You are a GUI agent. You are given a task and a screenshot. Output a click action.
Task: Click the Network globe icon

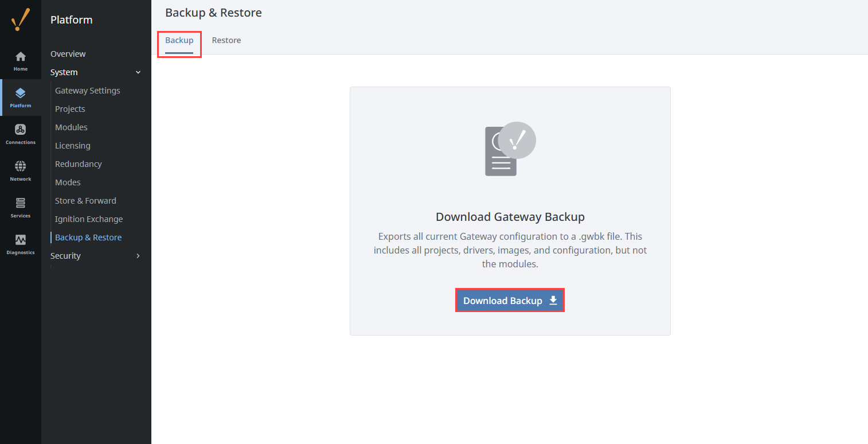click(x=21, y=167)
